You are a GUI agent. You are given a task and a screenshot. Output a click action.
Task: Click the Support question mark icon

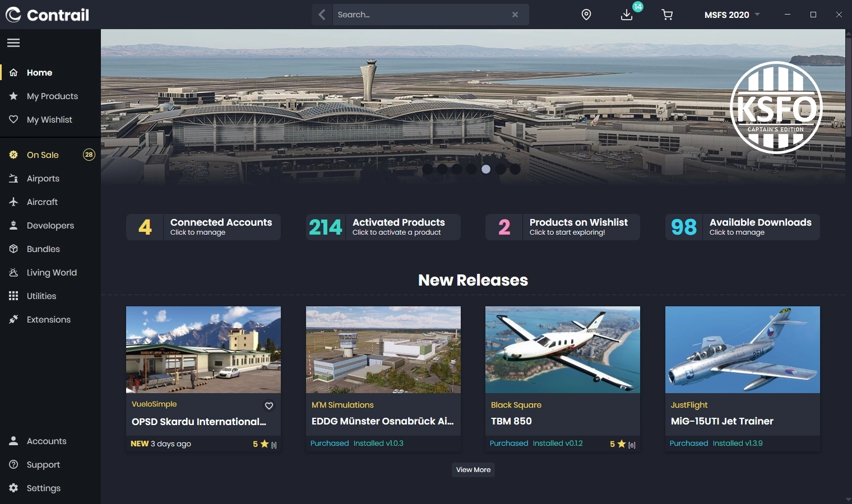coord(13,465)
